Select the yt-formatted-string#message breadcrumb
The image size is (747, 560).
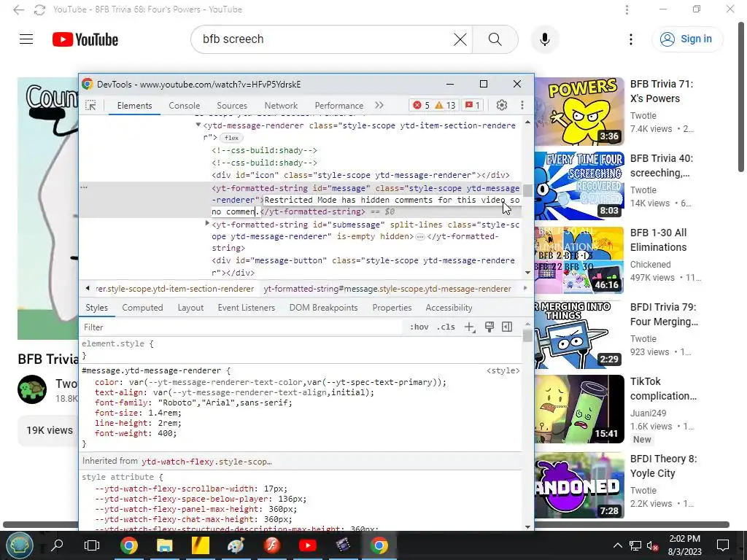pos(387,289)
